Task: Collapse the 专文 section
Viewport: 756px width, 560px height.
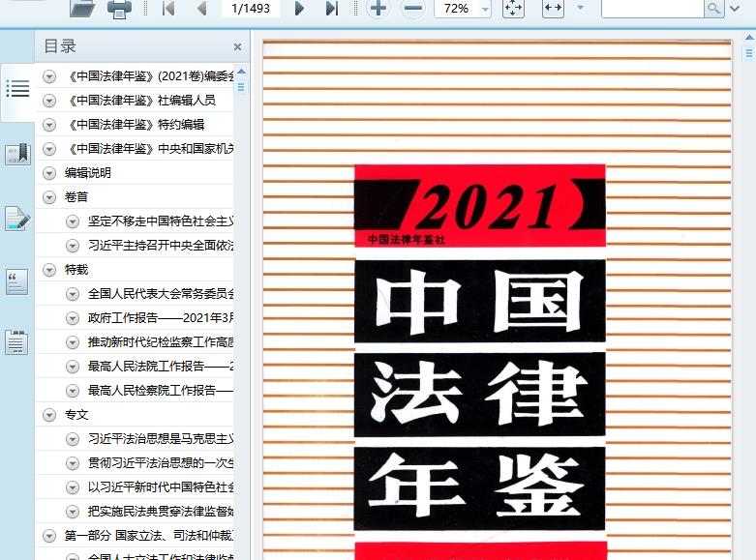Action: [49, 415]
